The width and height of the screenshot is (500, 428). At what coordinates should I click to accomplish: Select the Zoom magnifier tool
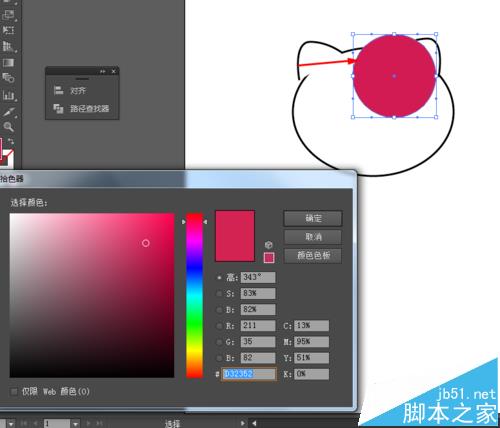pyautogui.click(x=8, y=127)
